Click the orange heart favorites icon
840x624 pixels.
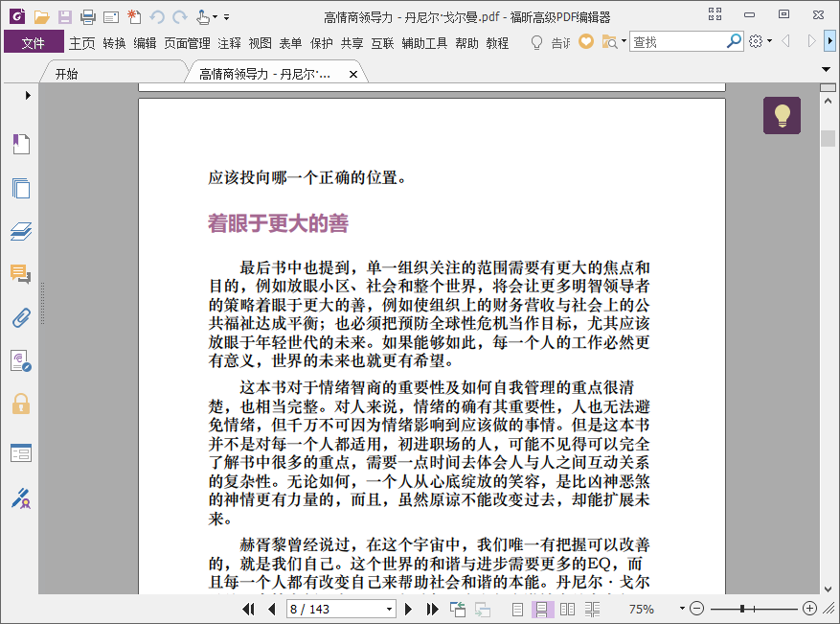coord(586,41)
